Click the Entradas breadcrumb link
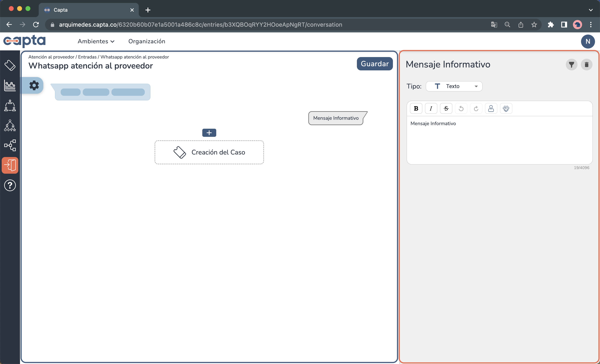The height and width of the screenshot is (364, 600). 87,57
